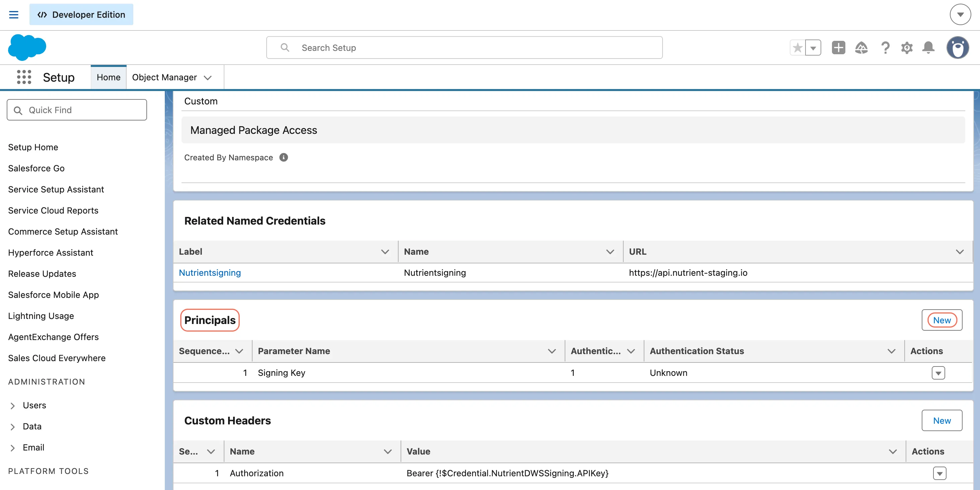Click the circled dropdown arrow at top right

(x=960, y=14)
